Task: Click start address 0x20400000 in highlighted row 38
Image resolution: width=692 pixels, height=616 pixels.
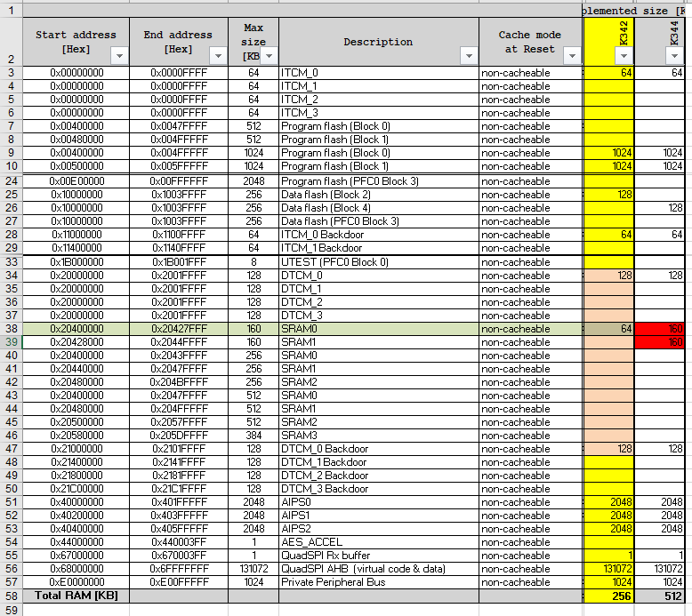Action: click(x=76, y=329)
